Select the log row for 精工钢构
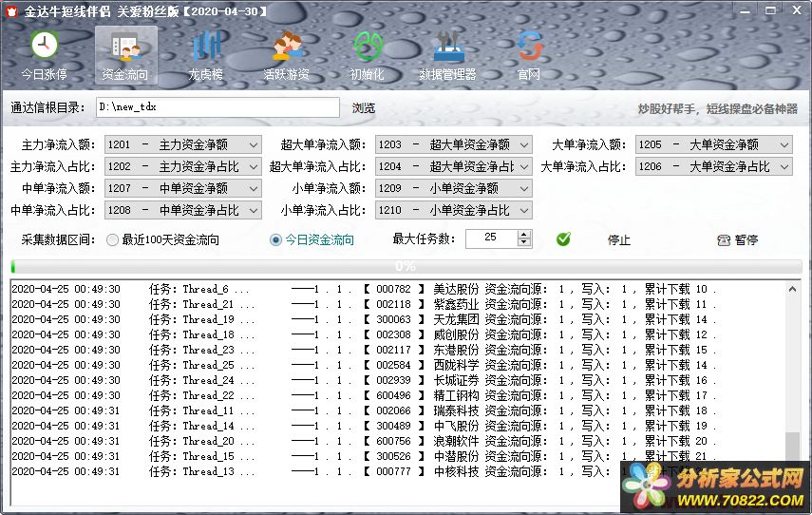The height and width of the screenshot is (515, 812). pos(364,395)
